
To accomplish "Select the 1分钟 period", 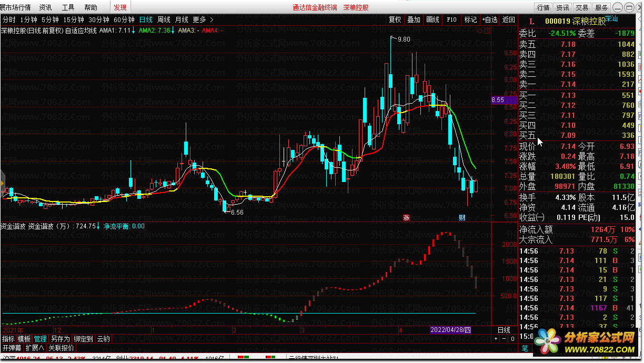I will tap(28, 19).
